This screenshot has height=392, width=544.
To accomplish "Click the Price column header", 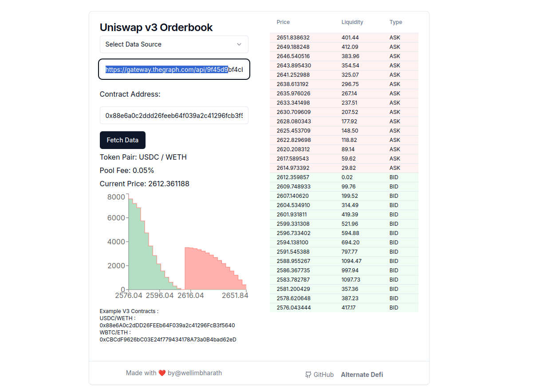I will tap(283, 22).
